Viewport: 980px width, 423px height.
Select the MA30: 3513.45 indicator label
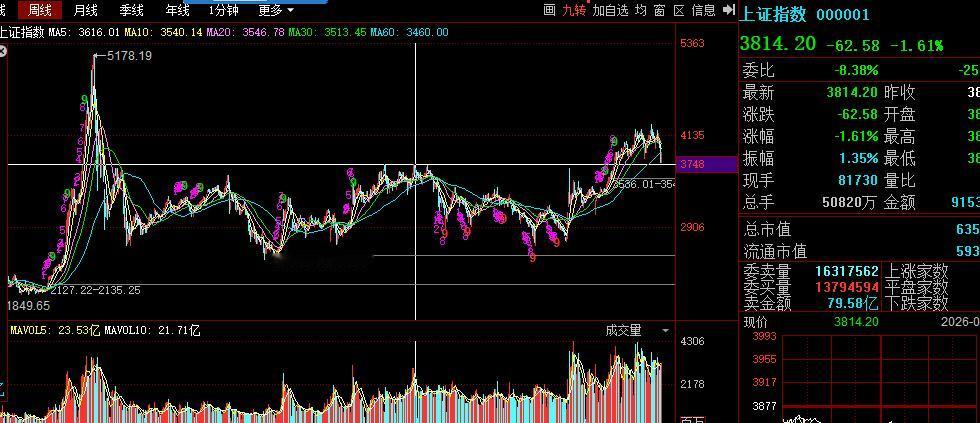(x=327, y=32)
